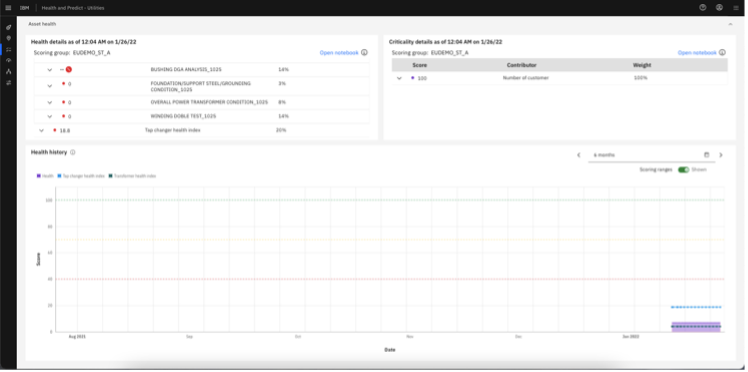The height and width of the screenshot is (372, 748).
Task: Click Health history info icon
Action: pyautogui.click(x=73, y=152)
